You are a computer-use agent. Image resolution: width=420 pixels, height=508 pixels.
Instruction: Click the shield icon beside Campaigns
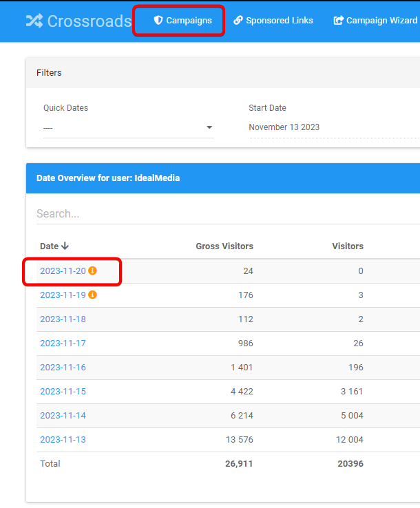(158, 21)
